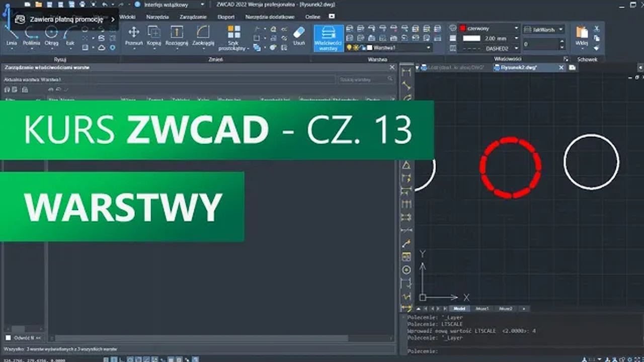The image size is (644, 362).
Task: Click the Szukaj warstwy search field
Action: click(366, 79)
